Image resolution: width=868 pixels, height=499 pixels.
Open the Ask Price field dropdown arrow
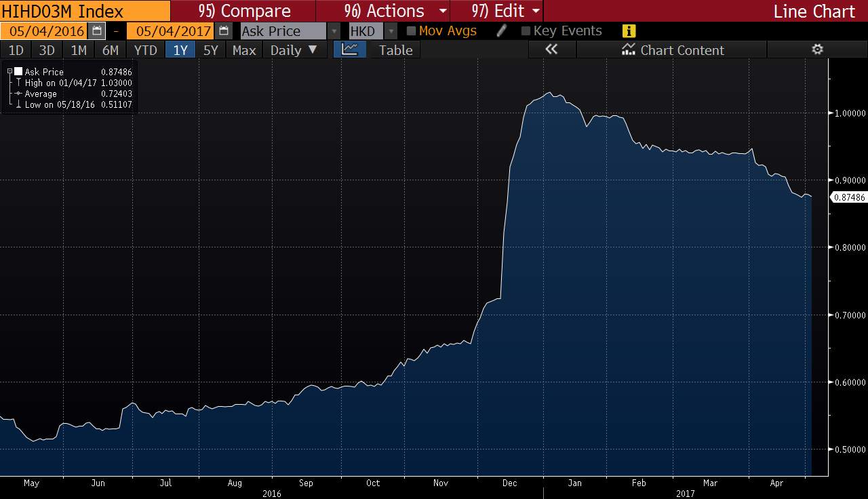click(x=334, y=31)
